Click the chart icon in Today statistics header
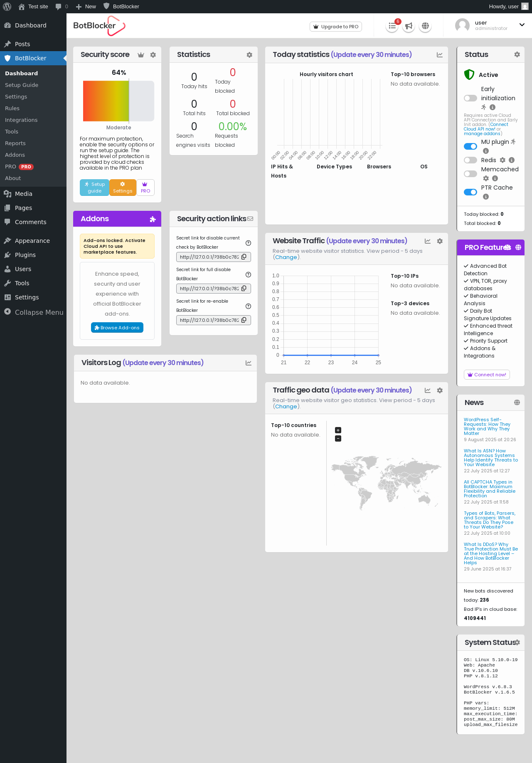Viewport: 532px width, 763px height. tap(440, 55)
